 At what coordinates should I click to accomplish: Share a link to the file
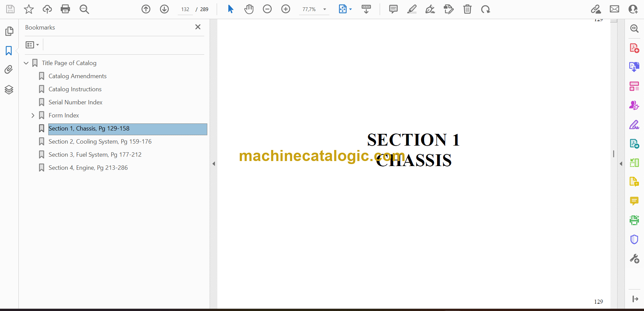tap(596, 9)
